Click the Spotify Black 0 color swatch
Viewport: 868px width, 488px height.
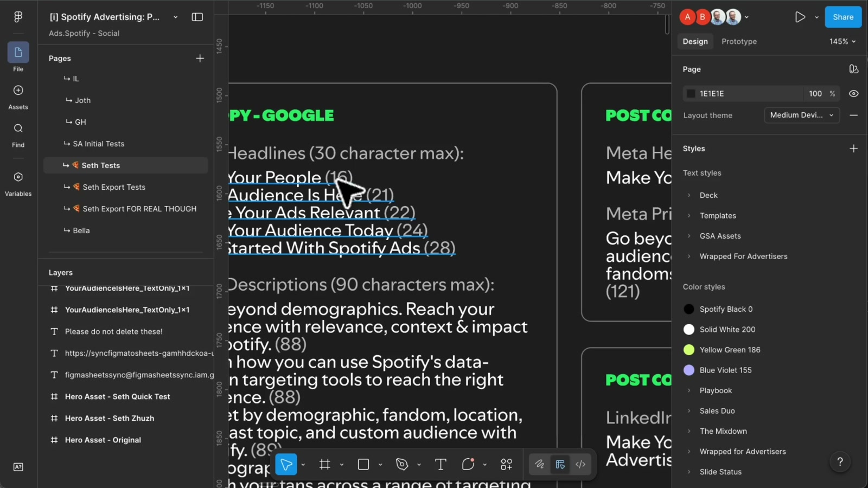coord(689,309)
